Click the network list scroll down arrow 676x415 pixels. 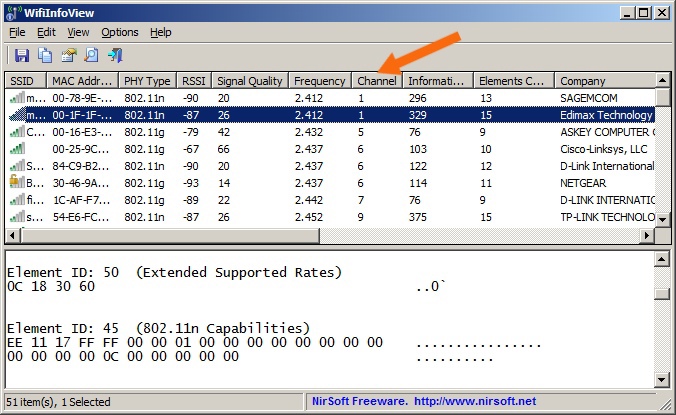pyautogui.click(x=663, y=219)
